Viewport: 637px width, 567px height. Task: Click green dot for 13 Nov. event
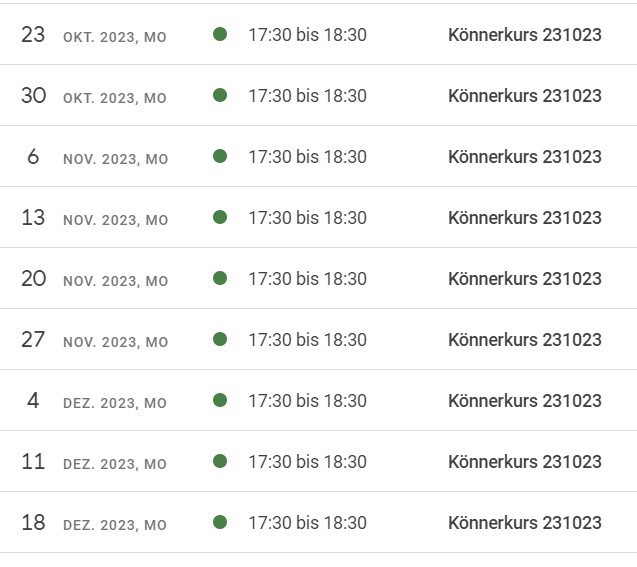point(220,217)
